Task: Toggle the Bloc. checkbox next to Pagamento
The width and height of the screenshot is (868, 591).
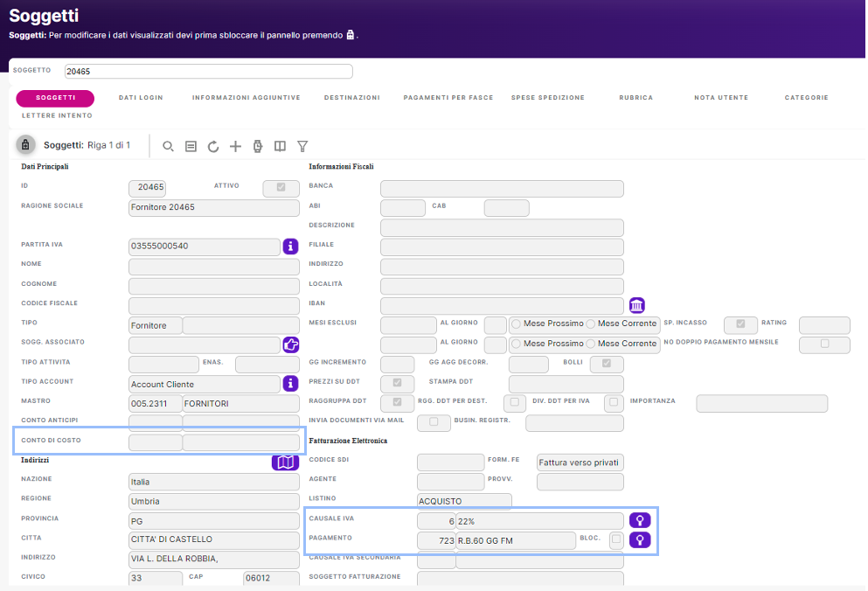Action: [616, 539]
